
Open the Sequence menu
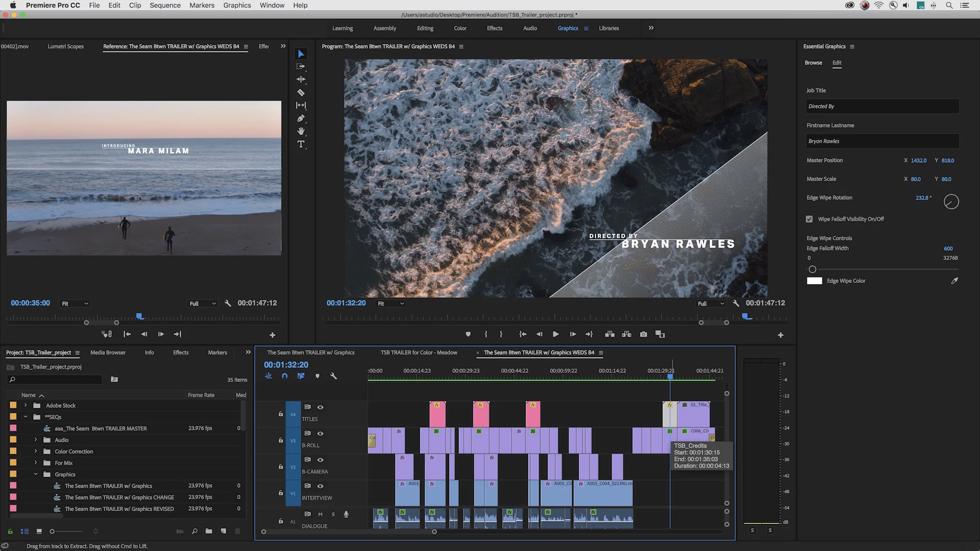pyautogui.click(x=165, y=5)
